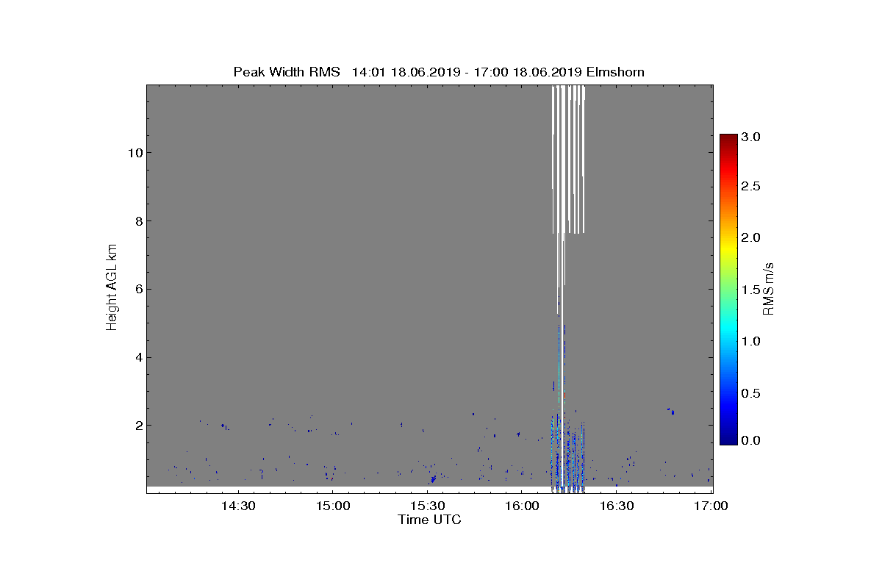
Task: Click the height tick label 2
Action: [x=137, y=425]
